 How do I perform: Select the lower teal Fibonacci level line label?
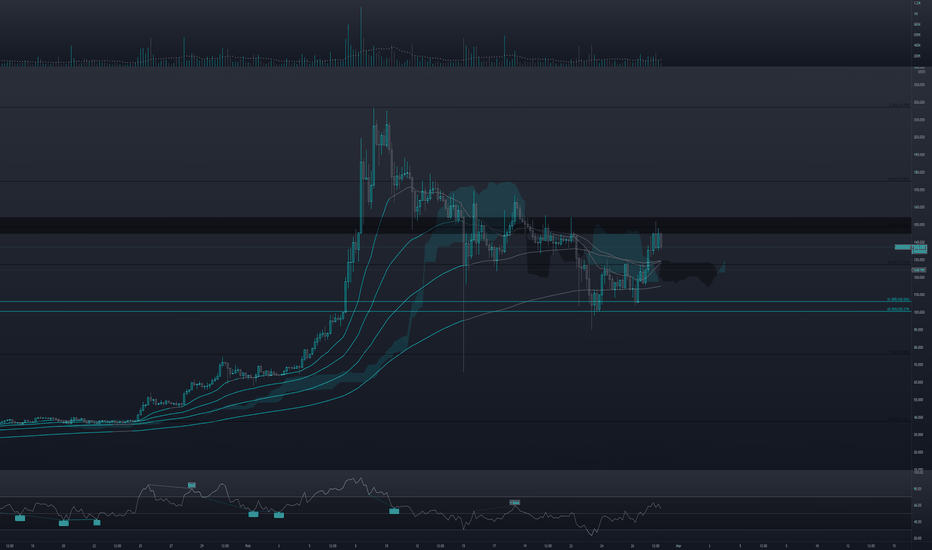tap(899, 309)
